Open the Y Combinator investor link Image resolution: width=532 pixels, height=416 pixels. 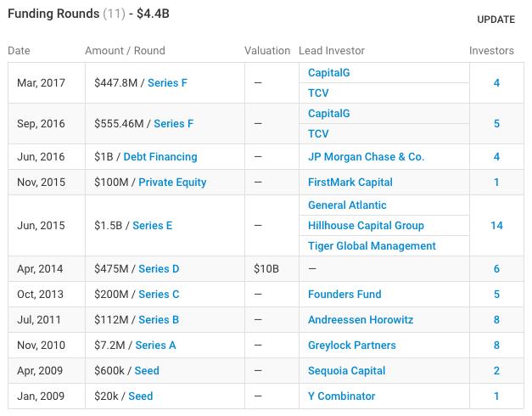[341, 396]
